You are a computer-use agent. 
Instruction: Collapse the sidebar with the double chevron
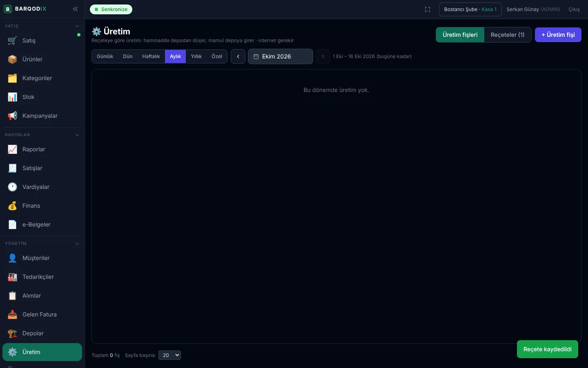(x=75, y=9)
